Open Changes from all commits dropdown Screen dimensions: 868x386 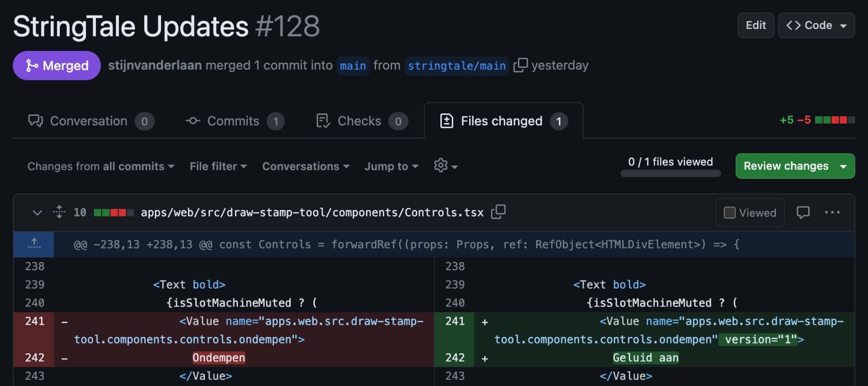(100, 166)
